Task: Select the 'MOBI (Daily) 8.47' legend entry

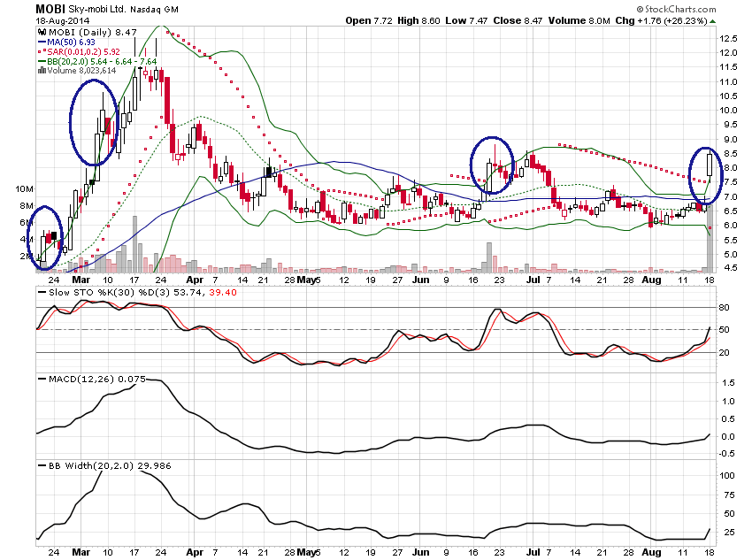Action: click(x=93, y=32)
